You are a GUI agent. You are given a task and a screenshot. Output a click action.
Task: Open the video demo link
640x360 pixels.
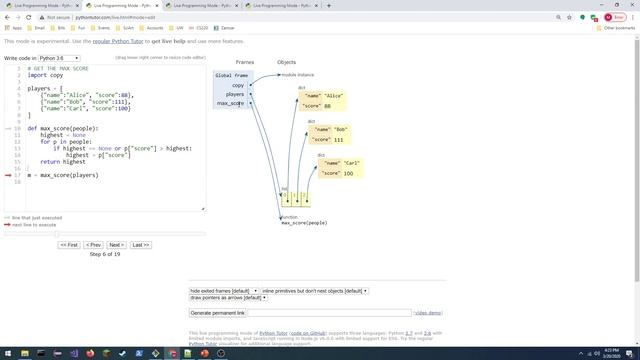[428, 313]
